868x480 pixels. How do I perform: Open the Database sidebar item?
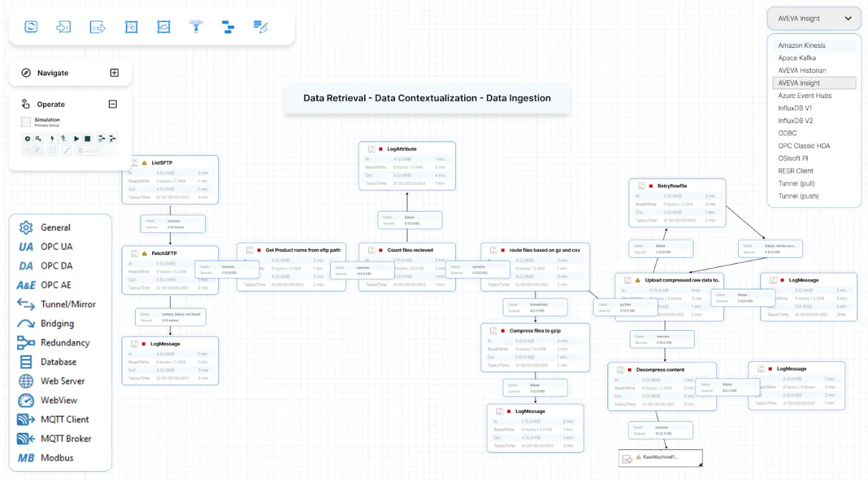point(48,361)
